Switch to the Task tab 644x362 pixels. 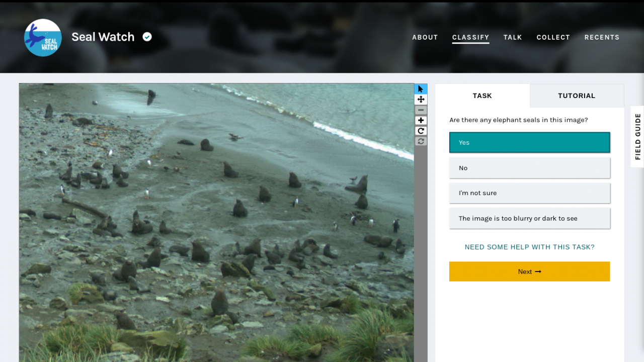point(482,96)
